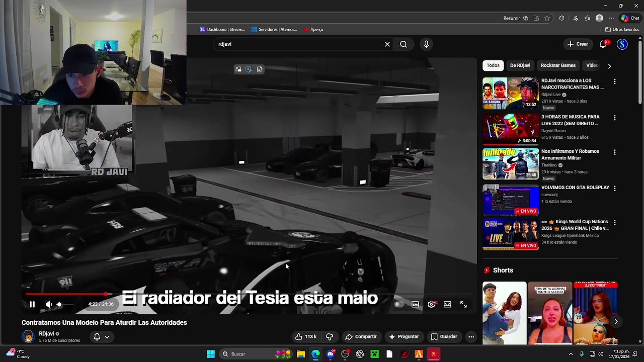
Task: Mute the video volume speaker icon
Action: (49, 304)
